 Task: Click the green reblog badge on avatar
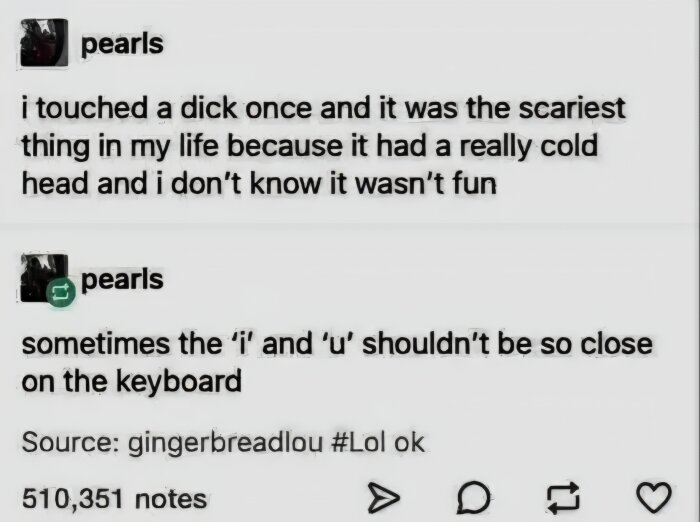click(61, 292)
